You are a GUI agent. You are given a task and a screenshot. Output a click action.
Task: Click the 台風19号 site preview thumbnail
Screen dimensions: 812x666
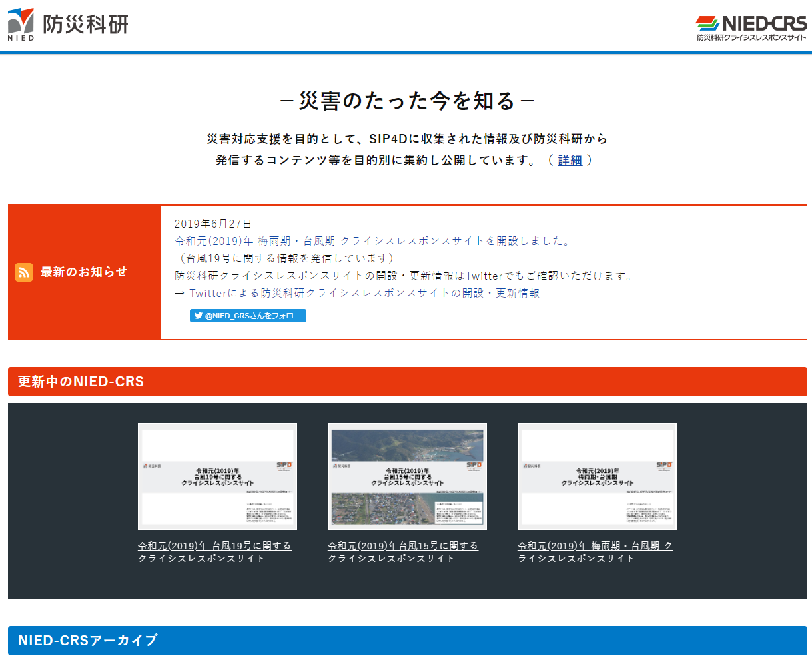tap(216, 476)
